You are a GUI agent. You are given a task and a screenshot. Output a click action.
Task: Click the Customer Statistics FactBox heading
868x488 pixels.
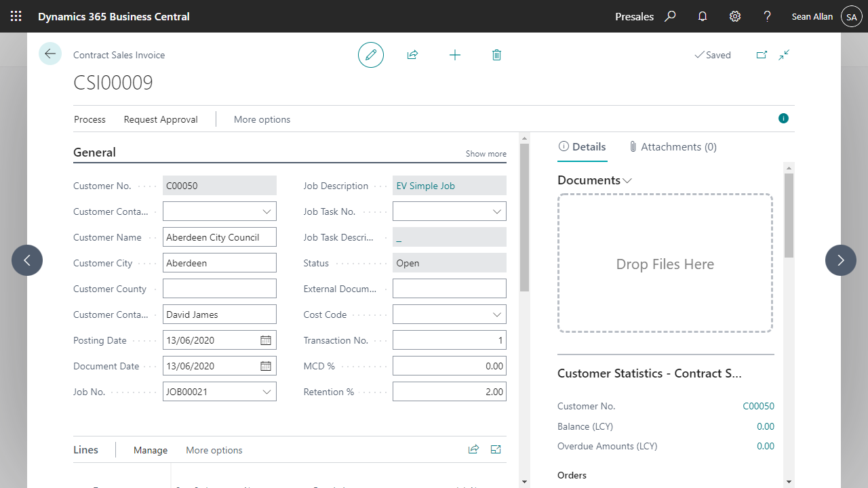click(650, 373)
